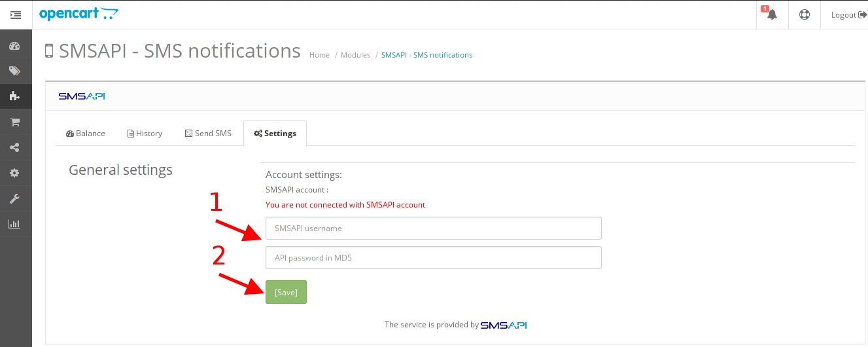868x347 pixels.
Task: Go to Home breadcrumb link
Action: click(x=319, y=55)
